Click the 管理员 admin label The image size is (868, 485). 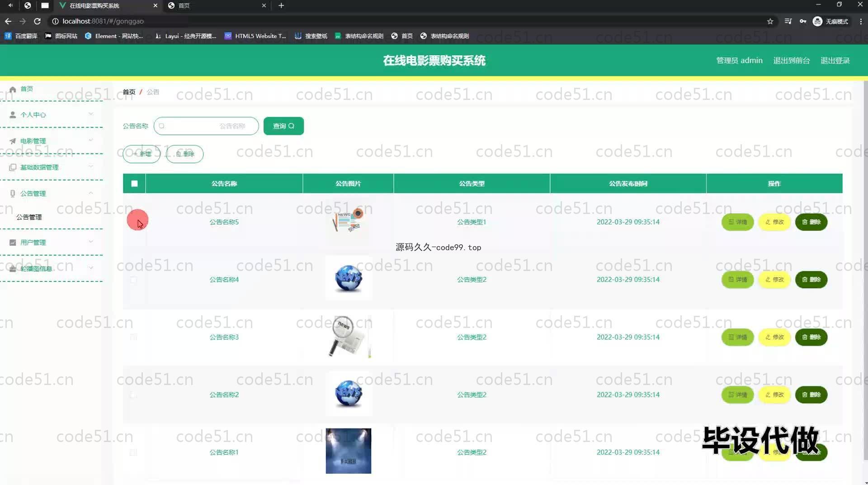(739, 61)
